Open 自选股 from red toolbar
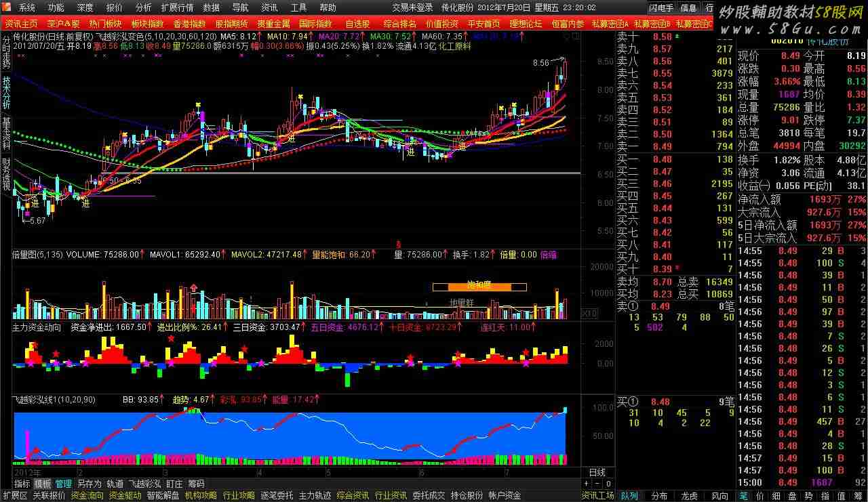868x502 pixels. point(357,24)
